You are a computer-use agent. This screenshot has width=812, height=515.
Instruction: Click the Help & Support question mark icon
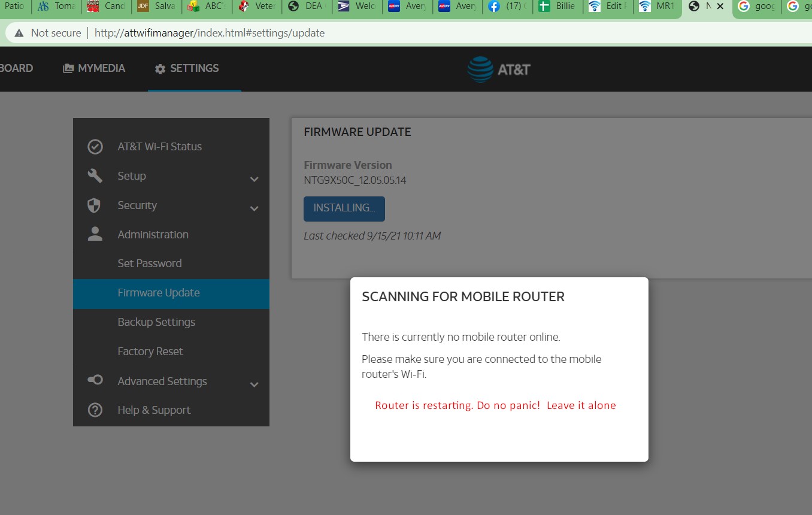(95, 410)
